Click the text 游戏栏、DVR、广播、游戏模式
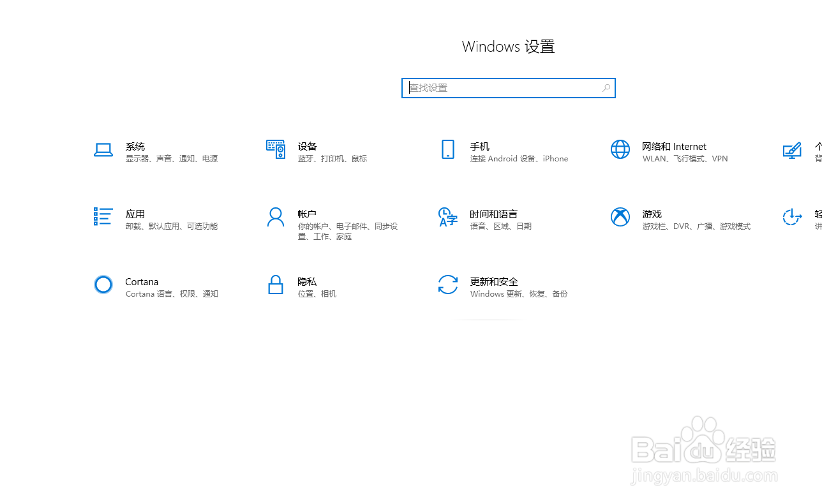Screen dimensions: 822x504 coord(696,226)
